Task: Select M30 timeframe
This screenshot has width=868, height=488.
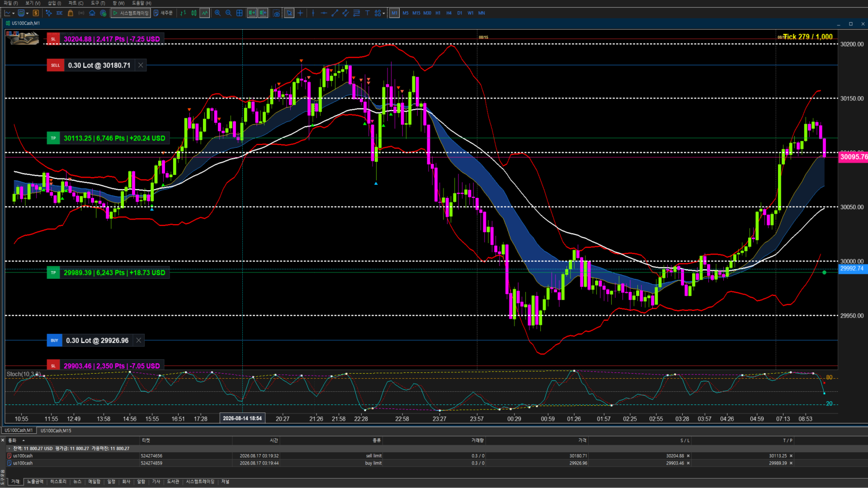Action: click(x=427, y=13)
